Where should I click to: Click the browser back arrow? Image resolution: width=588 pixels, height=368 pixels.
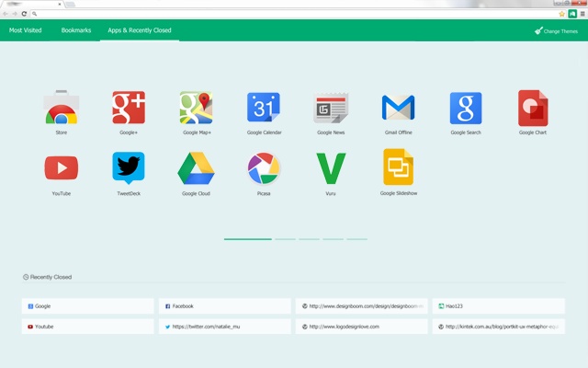point(6,14)
